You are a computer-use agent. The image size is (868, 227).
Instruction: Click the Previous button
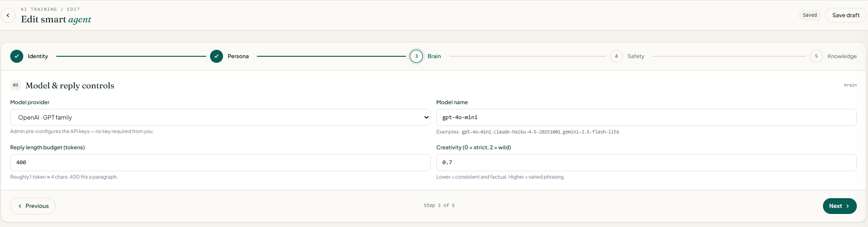pos(33,206)
